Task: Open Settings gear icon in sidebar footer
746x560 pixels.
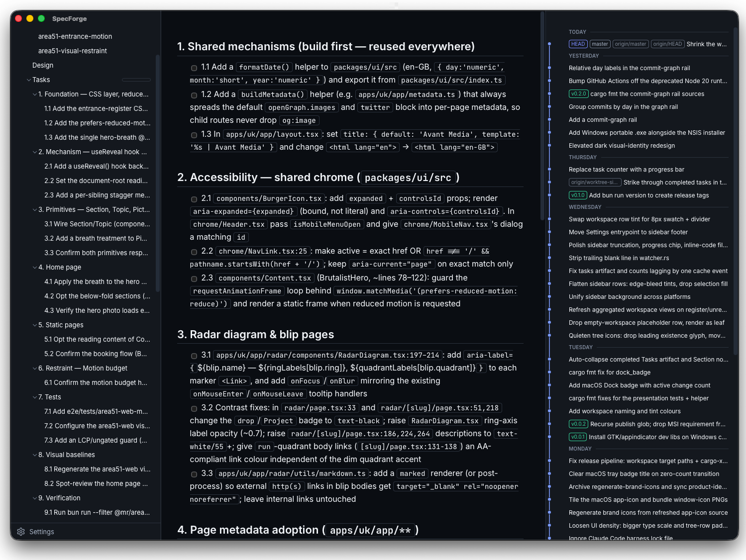Action: pyautogui.click(x=21, y=532)
